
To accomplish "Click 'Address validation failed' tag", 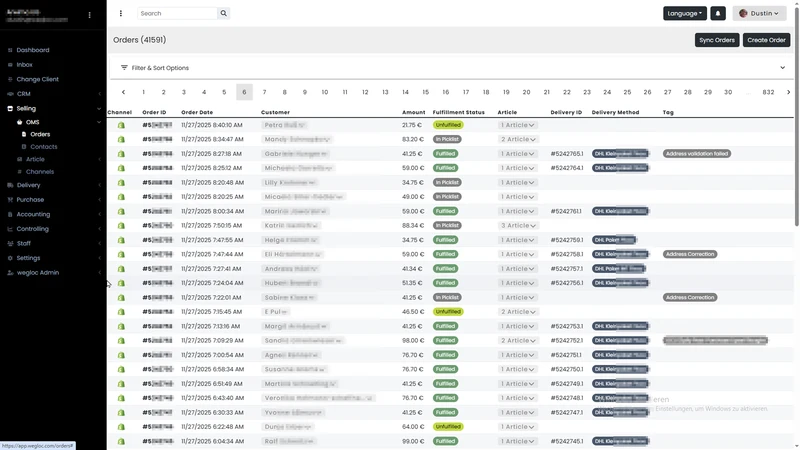I will coord(696,154).
